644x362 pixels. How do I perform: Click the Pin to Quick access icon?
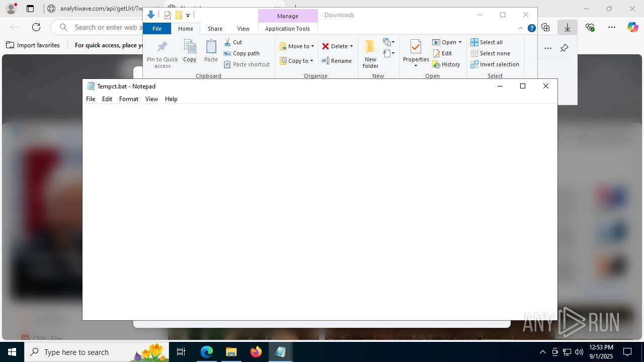tap(163, 47)
